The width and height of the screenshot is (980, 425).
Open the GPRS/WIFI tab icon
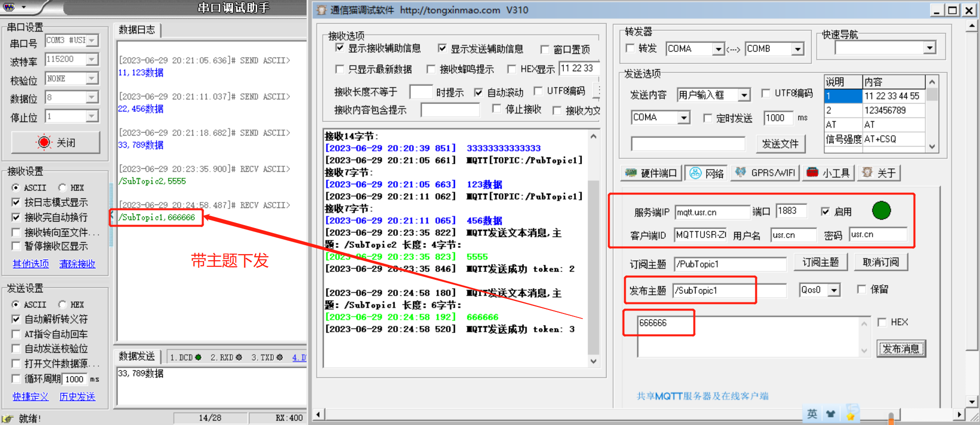pyautogui.click(x=740, y=173)
